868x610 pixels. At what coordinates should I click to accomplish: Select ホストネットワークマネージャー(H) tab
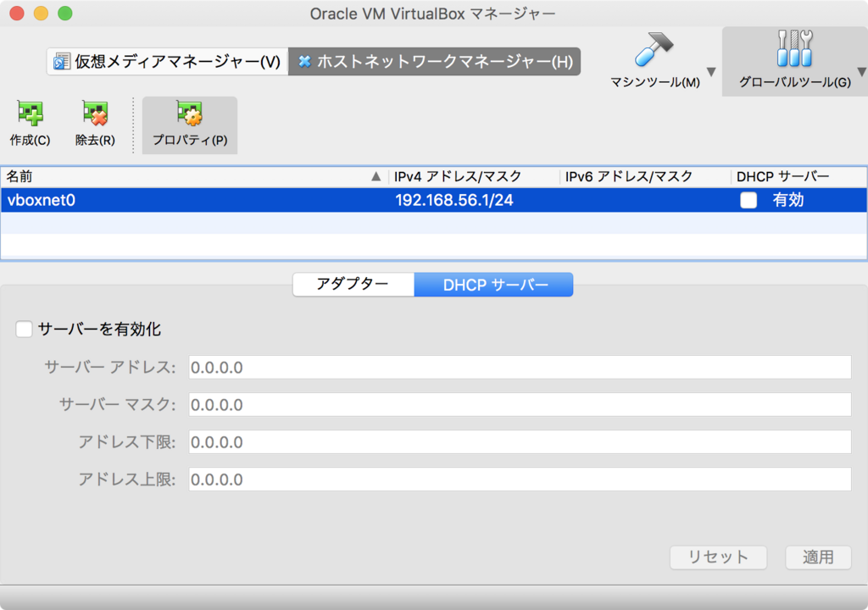[435, 62]
